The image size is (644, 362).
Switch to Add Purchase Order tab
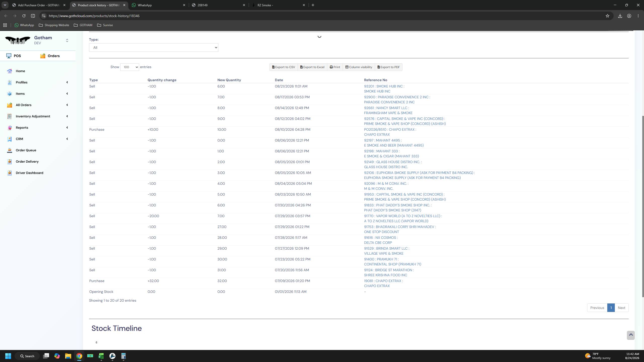point(39,5)
